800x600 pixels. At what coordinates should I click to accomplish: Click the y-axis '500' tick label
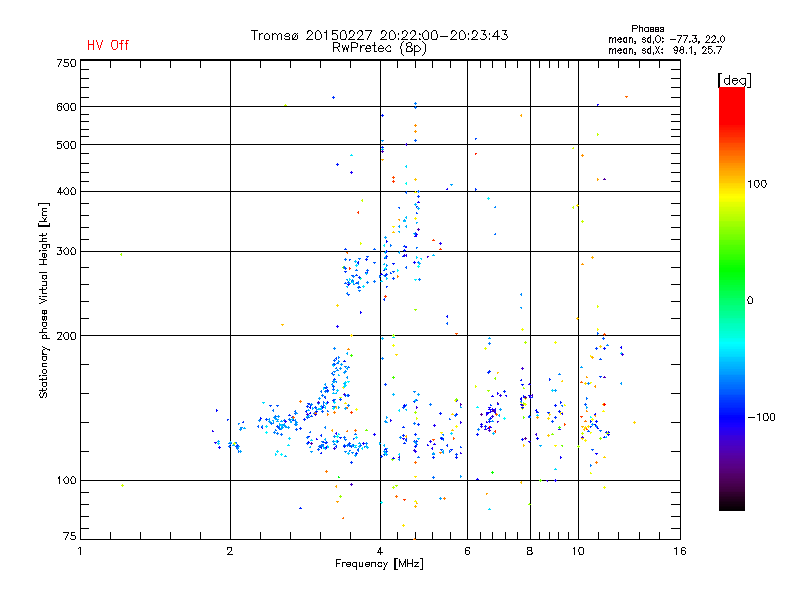(x=66, y=145)
